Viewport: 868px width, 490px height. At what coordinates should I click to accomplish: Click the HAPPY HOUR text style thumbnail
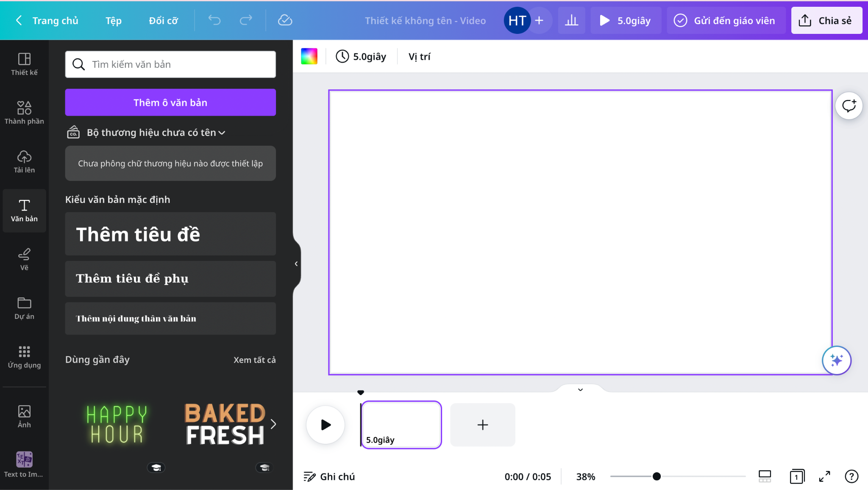pos(117,424)
